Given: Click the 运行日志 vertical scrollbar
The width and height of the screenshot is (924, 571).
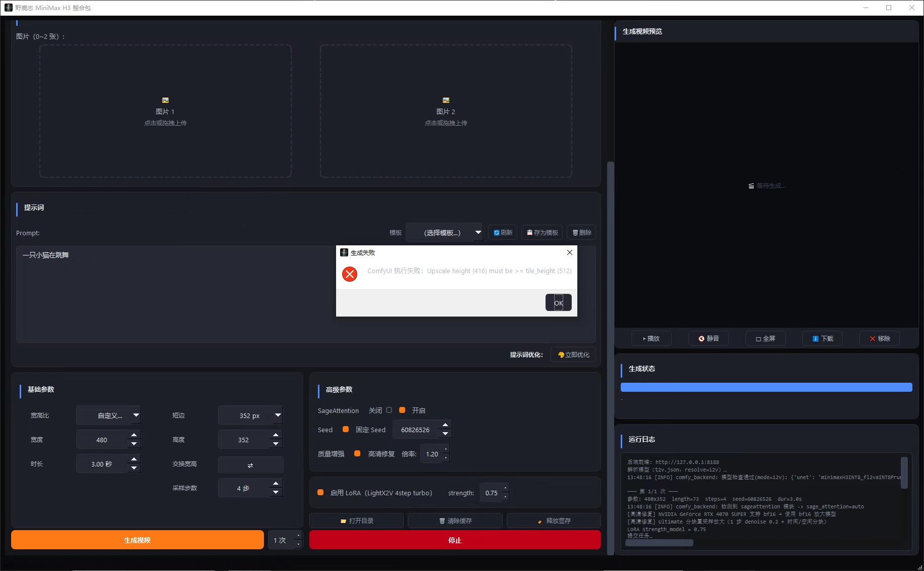Looking at the screenshot, I should click(x=904, y=473).
